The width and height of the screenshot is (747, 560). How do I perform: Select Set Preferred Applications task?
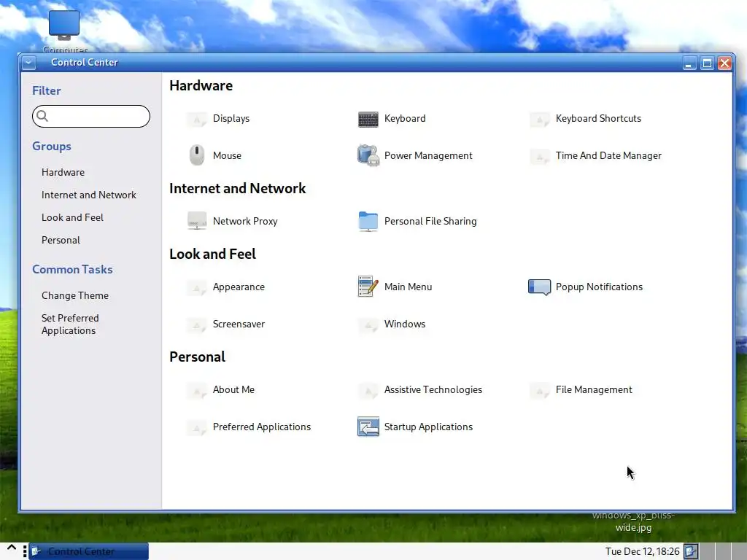click(x=70, y=324)
